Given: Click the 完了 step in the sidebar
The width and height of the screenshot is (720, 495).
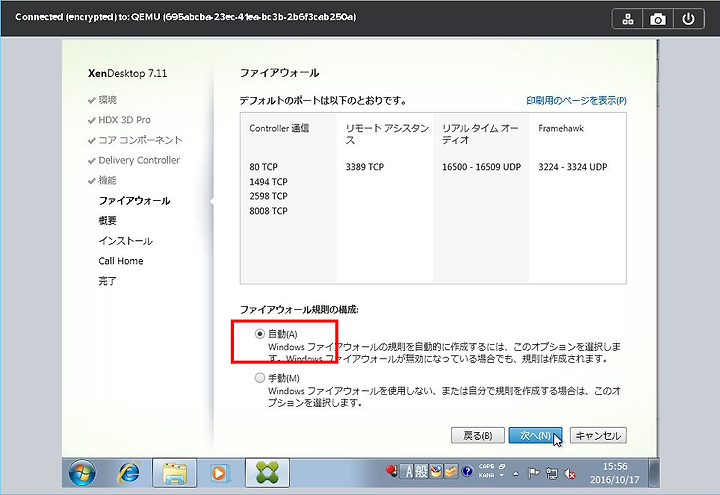Looking at the screenshot, I should pos(107,281).
